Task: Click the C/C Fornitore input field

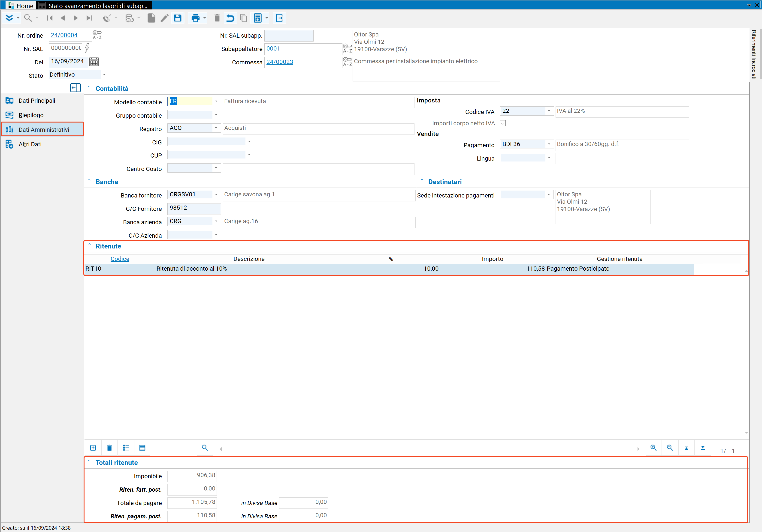Action: (194, 208)
